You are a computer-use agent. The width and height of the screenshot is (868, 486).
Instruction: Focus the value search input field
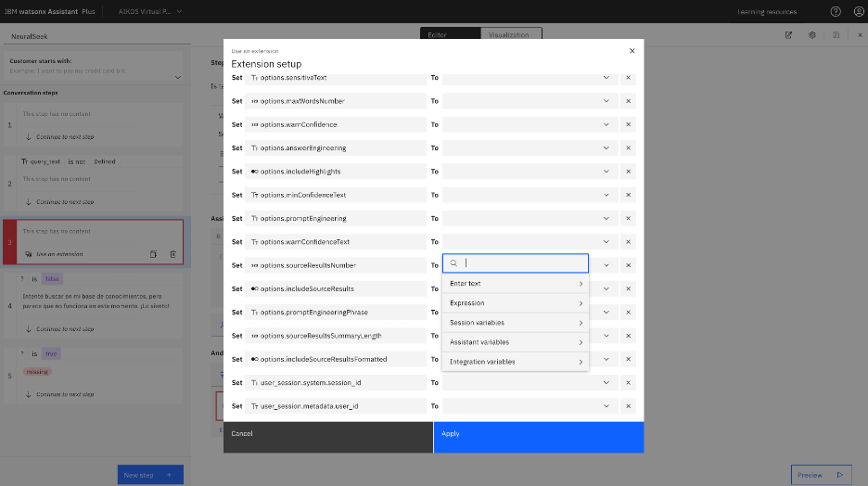(x=516, y=263)
